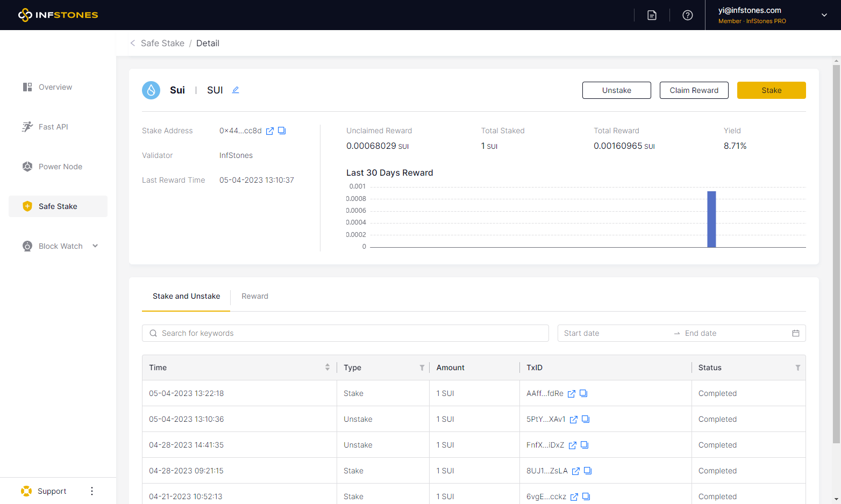Click the yellow Stake button
841x504 pixels.
[772, 90]
